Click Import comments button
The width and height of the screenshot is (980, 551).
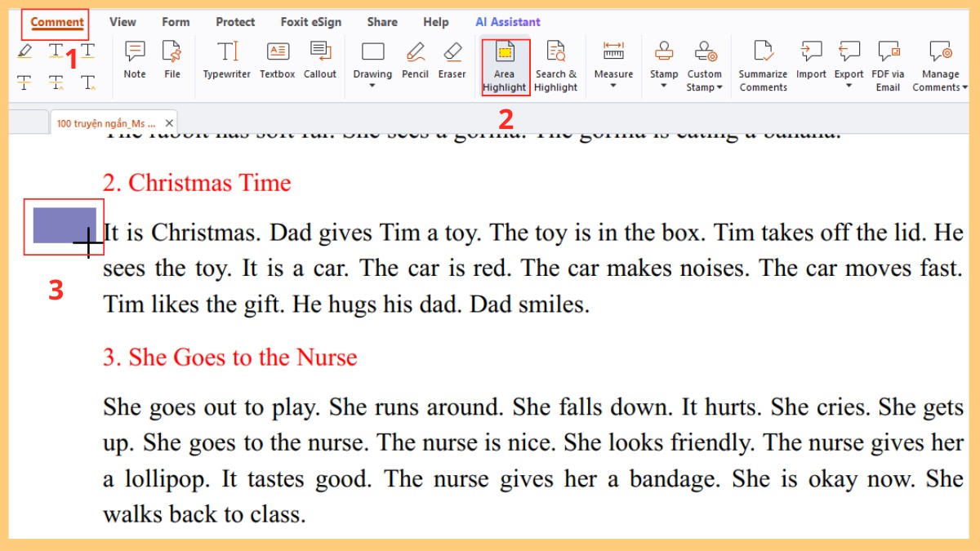tap(811, 60)
